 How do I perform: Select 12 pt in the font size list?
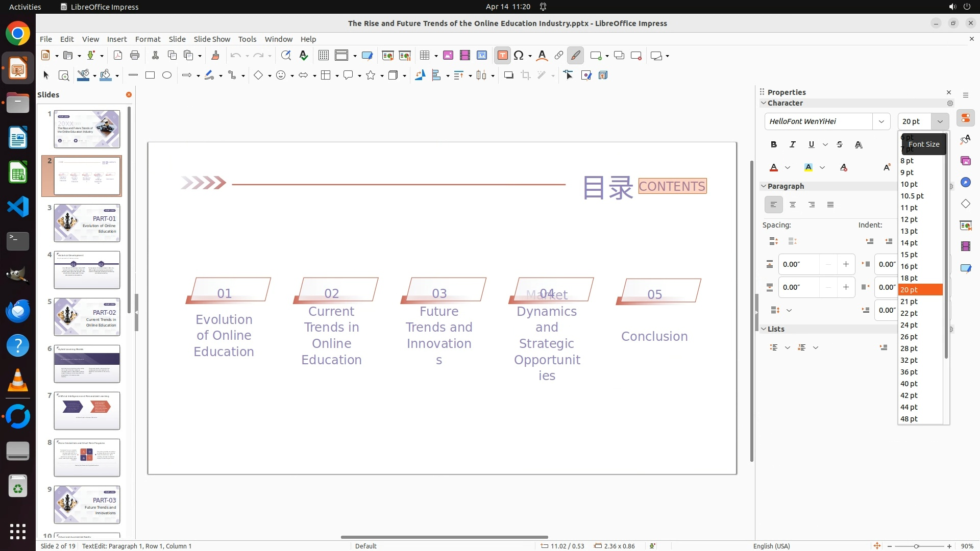[x=909, y=219]
